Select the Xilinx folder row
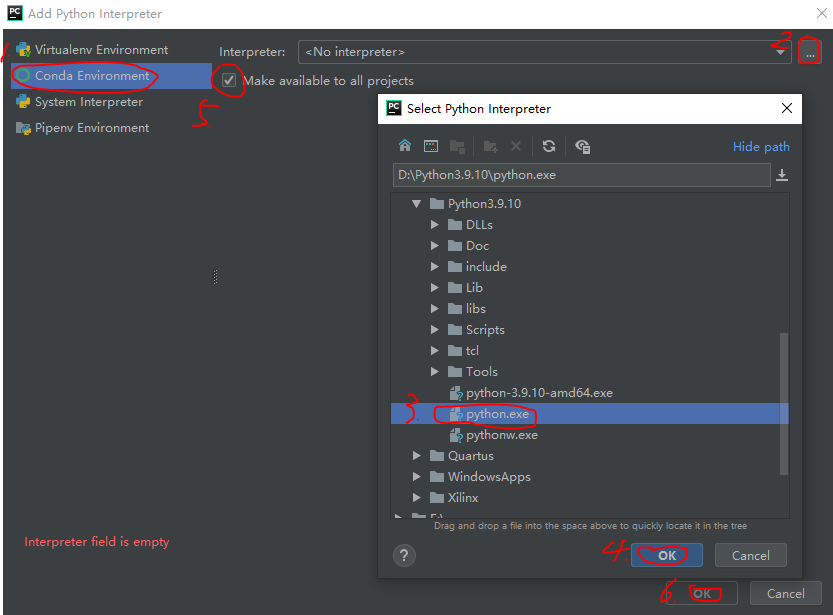Image resolution: width=833 pixels, height=615 pixels. (x=590, y=498)
